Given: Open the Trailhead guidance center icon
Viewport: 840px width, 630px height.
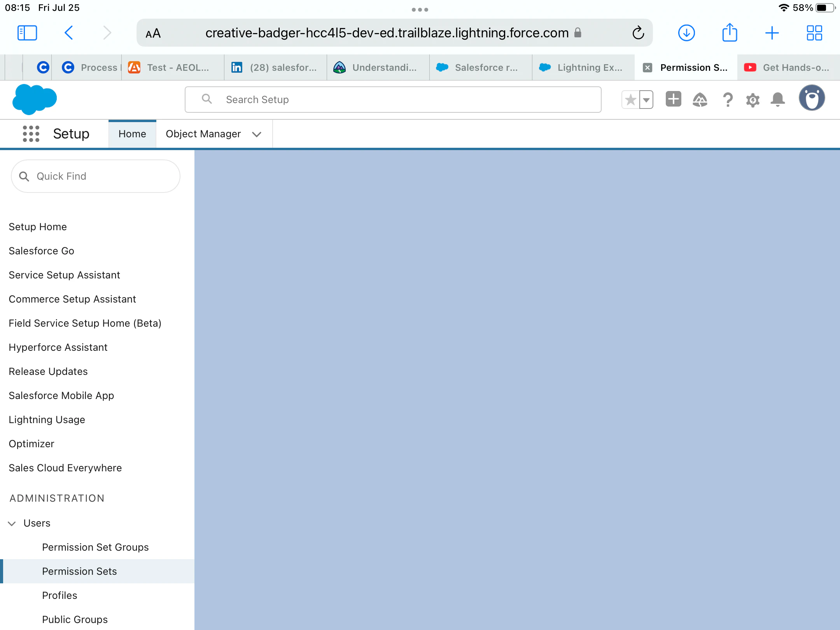Looking at the screenshot, I should click(700, 100).
